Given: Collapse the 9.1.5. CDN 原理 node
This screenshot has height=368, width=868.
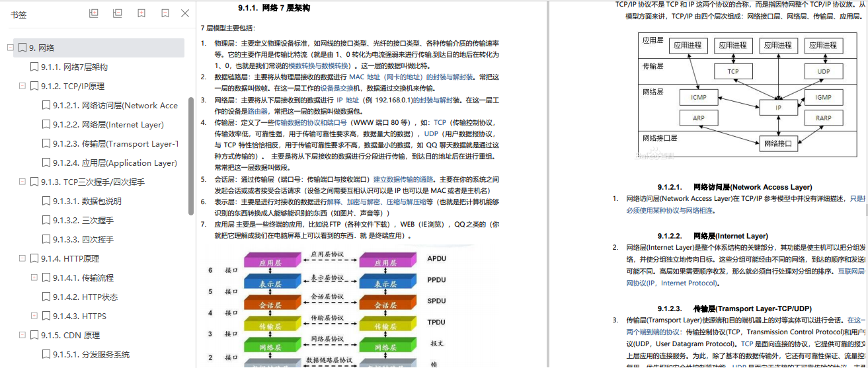Looking at the screenshot, I should [x=22, y=335].
